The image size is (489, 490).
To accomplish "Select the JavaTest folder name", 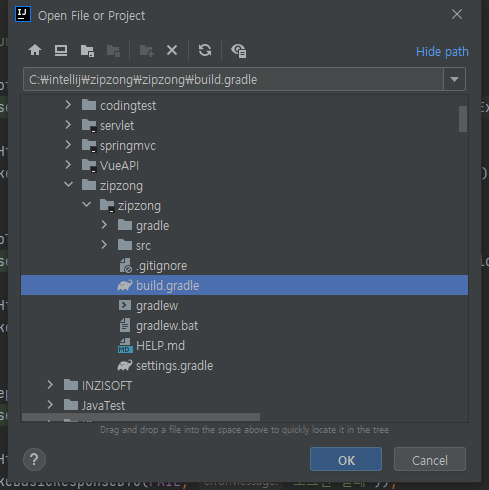I will [103, 406].
